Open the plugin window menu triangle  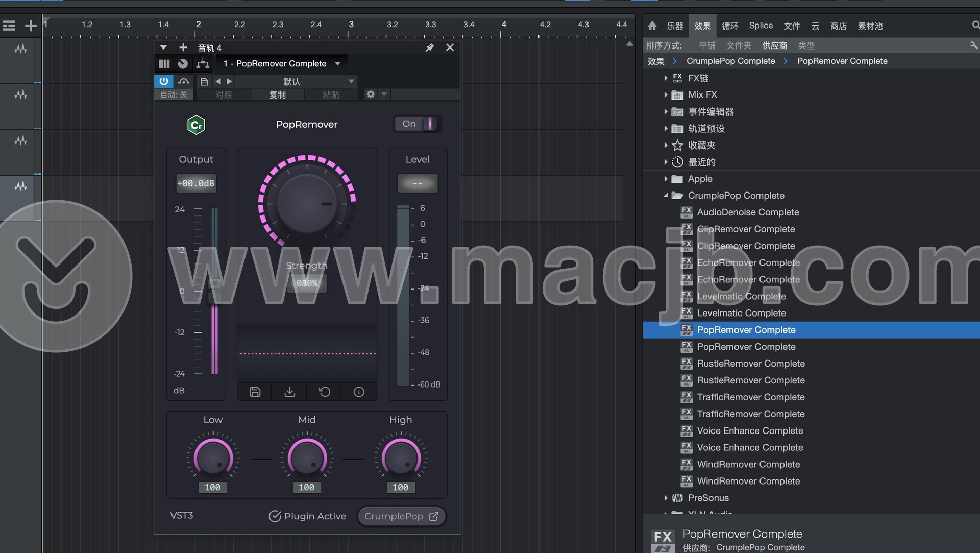pyautogui.click(x=163, y=47)
